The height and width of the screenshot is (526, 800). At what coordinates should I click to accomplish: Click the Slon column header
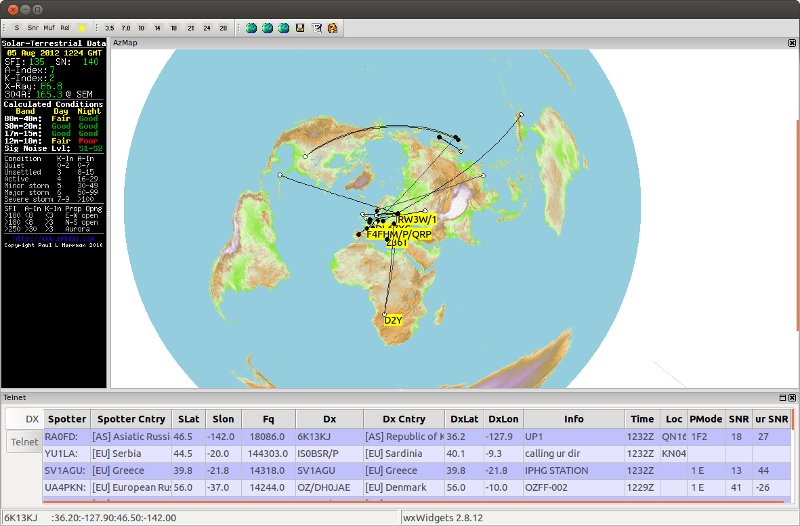click(x=223, y=419)
